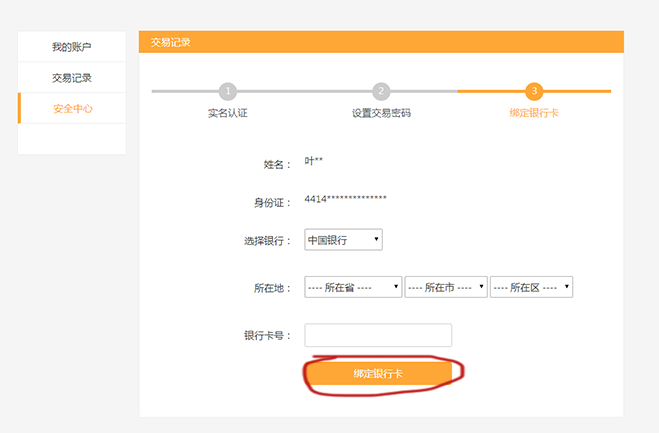The width and height of the screenshot is (659, 433).
Task: Click the 绑定银行卡 step label under step 3
Action: coord(534,113)
